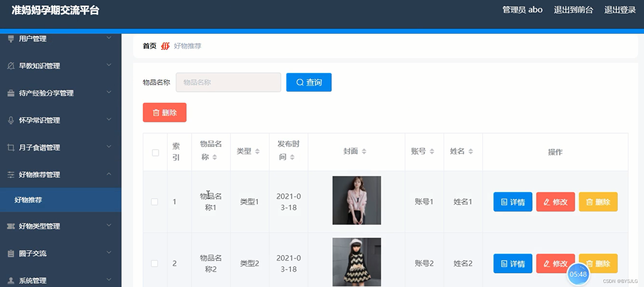This screenshot has height=287, width=644.
Task: Check the row 2 checkbox
Action: point(154,263)
